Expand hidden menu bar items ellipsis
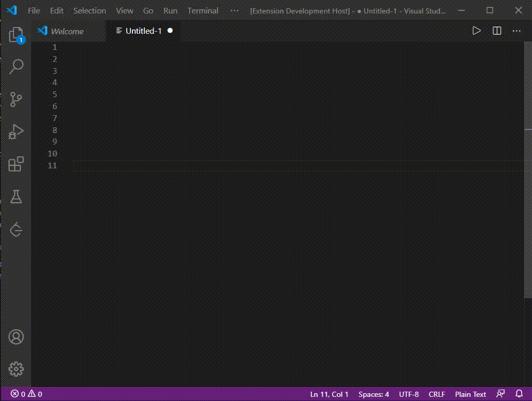 (x=234, y=10)
